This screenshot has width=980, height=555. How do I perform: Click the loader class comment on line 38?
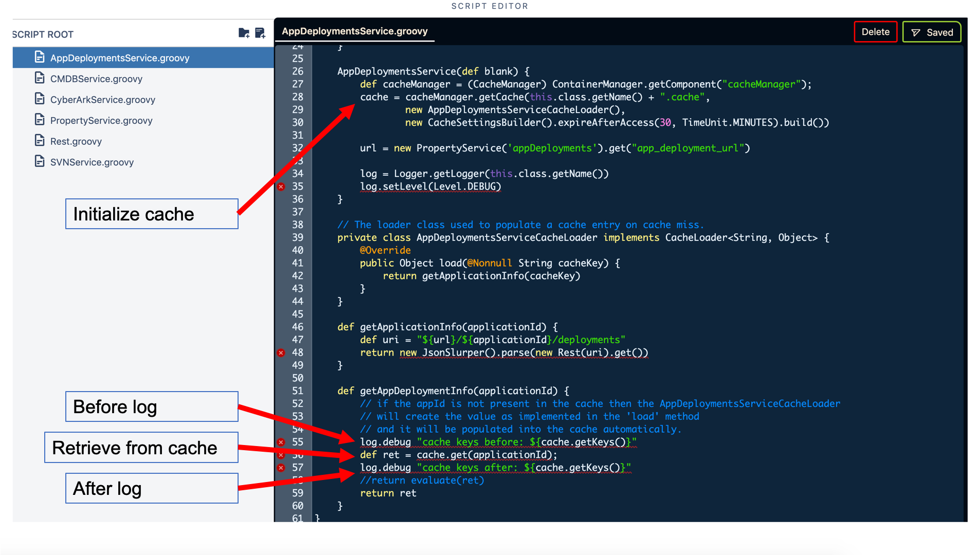pos(520,225)
